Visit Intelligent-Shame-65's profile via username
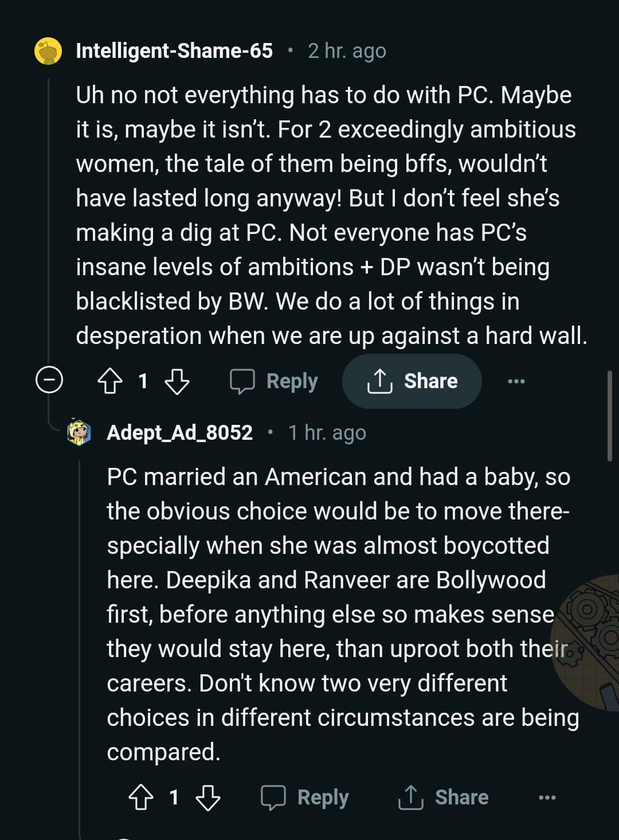The height and width of the screenshot is (840, 619). (x=174, y=51)
